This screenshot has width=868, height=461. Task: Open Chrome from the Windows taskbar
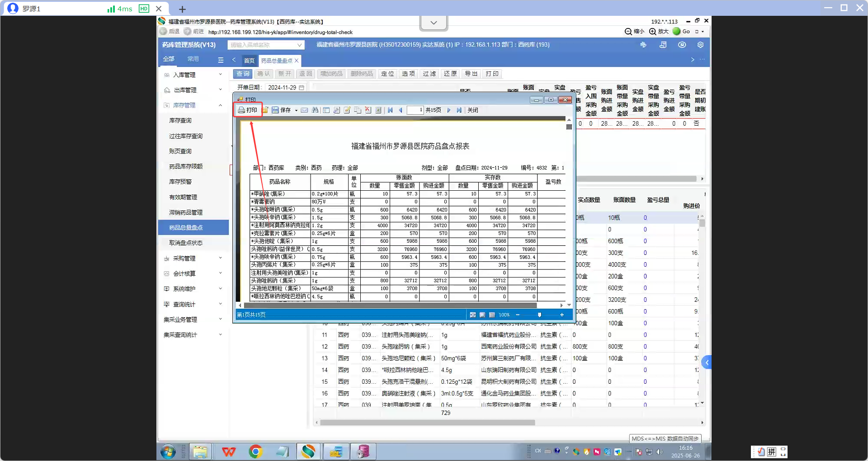coord(255,452)
